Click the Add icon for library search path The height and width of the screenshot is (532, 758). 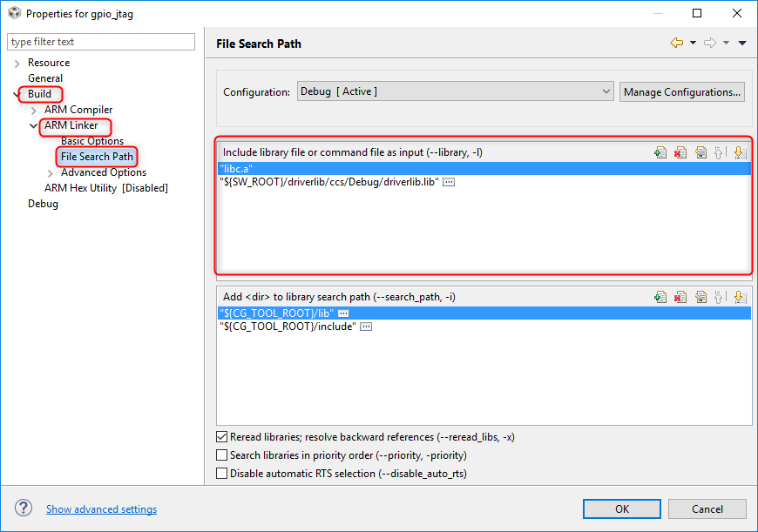pyautogui.click(x=660, y=297)
